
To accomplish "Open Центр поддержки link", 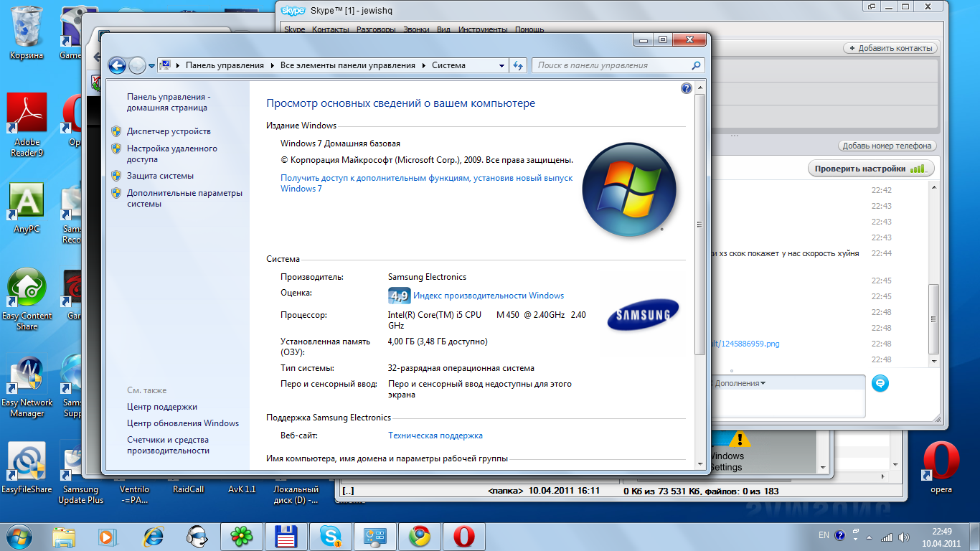I will (162, 407).
